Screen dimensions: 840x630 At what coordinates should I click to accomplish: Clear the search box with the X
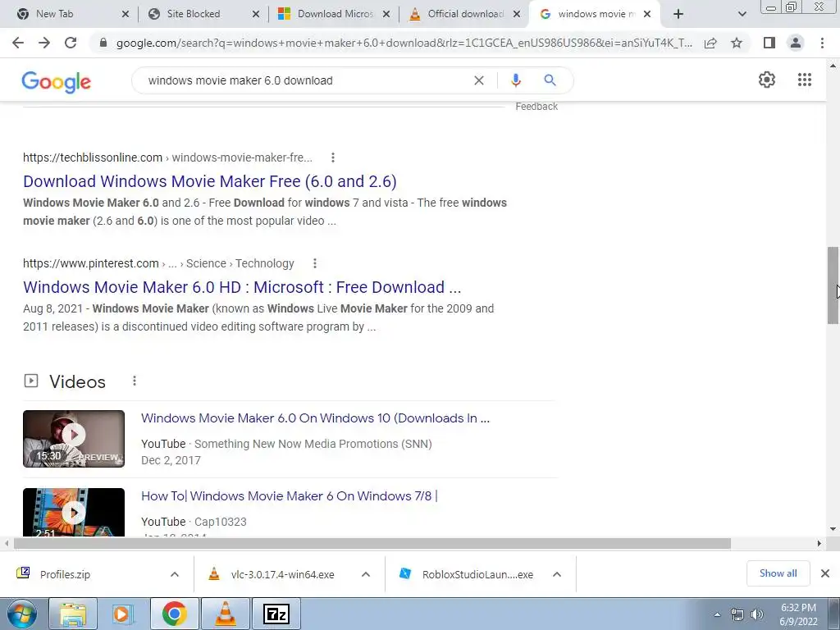coord(479,80)
